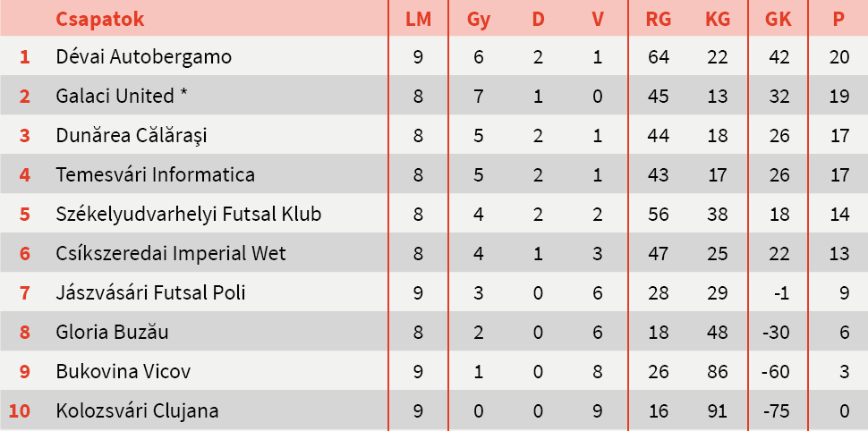Open the Dévai Autobergamo team
The height and width of the screenshot is (431, 868).
click(x=143, y=57)
